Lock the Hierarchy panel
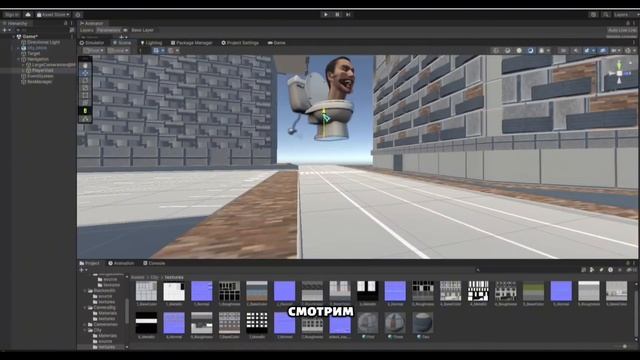Image resolution: width=640 pixels, height=360 pixels. coord(66,23)
